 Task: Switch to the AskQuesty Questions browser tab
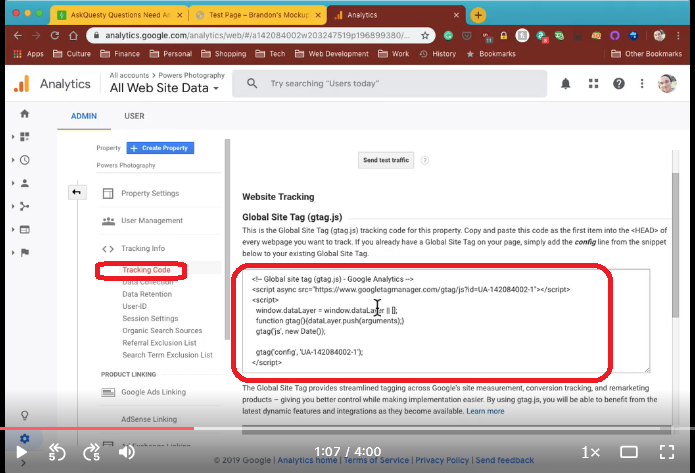tap(120, 15)
